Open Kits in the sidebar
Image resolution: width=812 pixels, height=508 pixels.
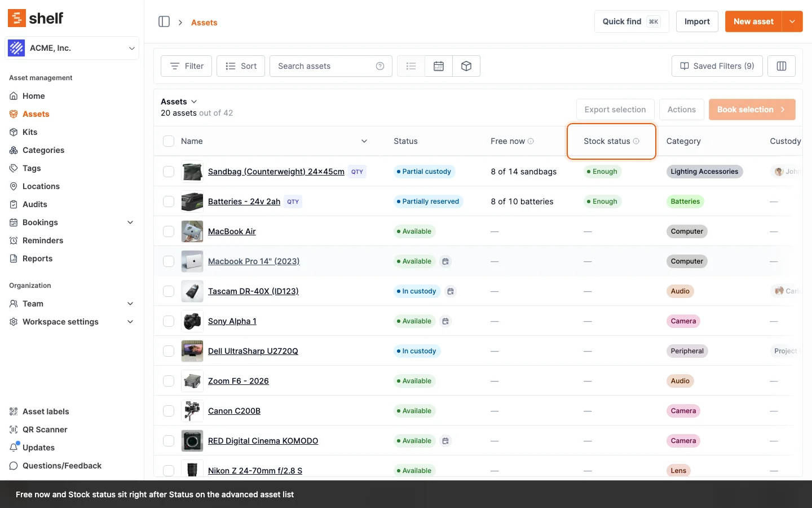coord(72,132)
